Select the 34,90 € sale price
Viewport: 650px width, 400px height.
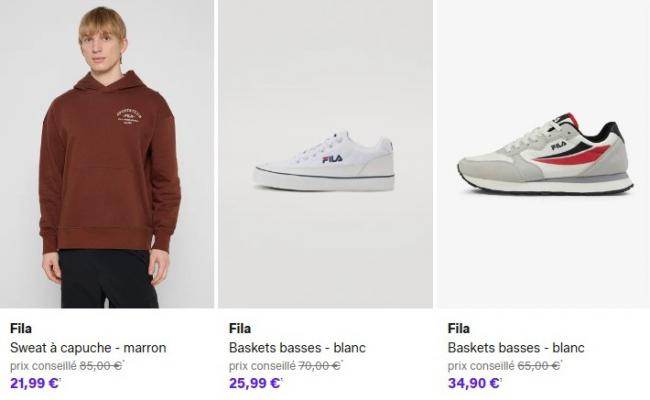[x=474, y=383]
